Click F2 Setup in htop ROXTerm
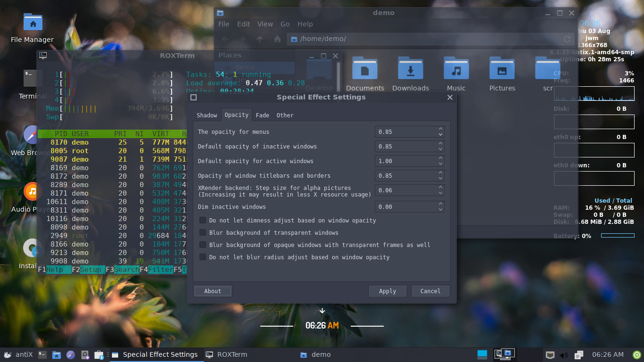 [x=89, y=270]
